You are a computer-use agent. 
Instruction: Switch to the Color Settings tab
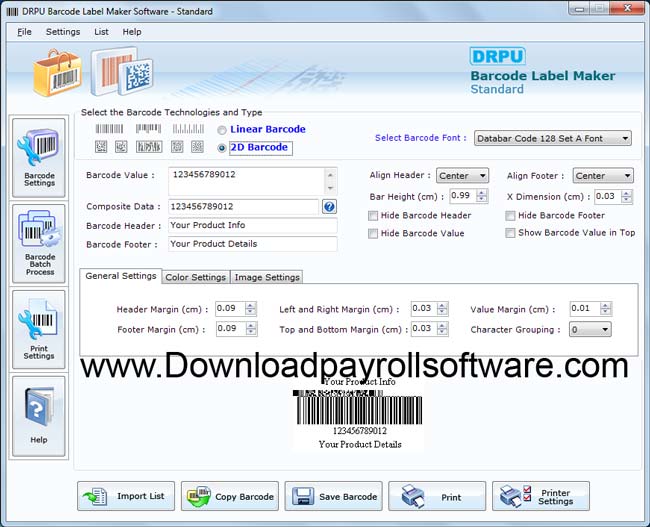click(196, 277)
